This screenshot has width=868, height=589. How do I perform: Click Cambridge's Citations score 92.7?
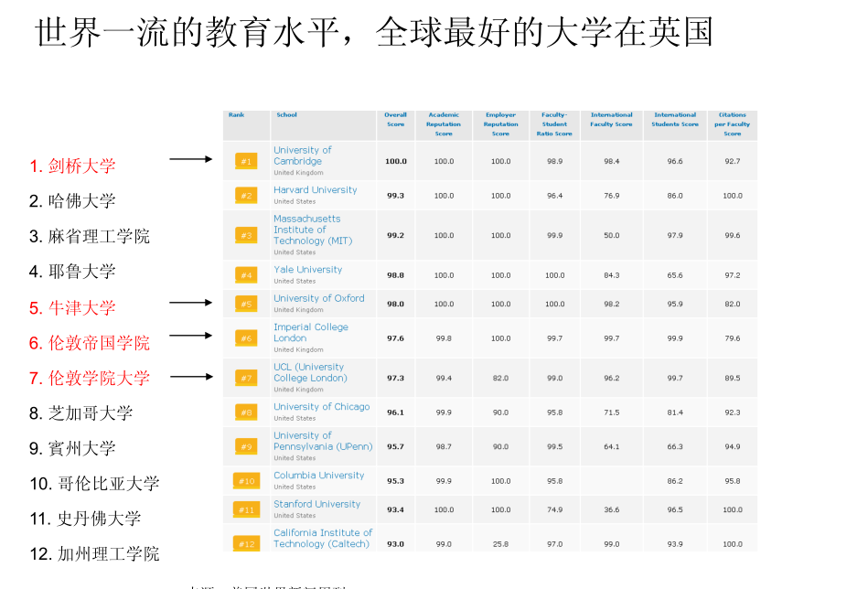tap(733, 161)
